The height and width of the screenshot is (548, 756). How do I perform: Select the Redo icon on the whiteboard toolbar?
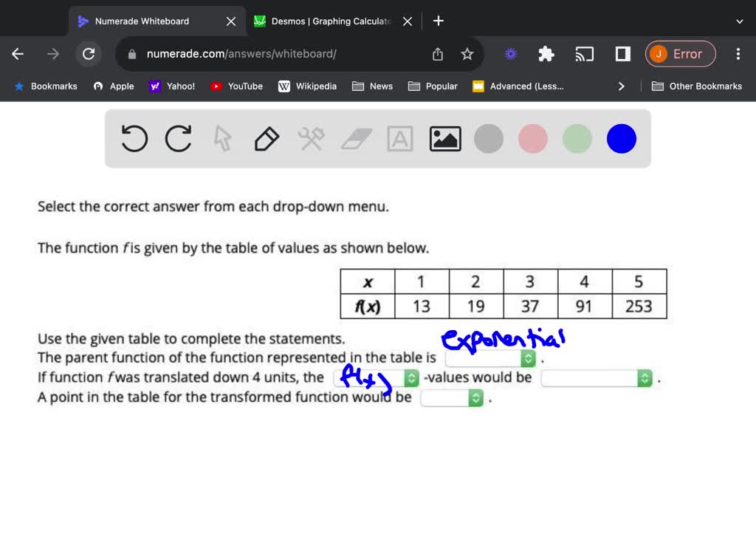(178, 138)
